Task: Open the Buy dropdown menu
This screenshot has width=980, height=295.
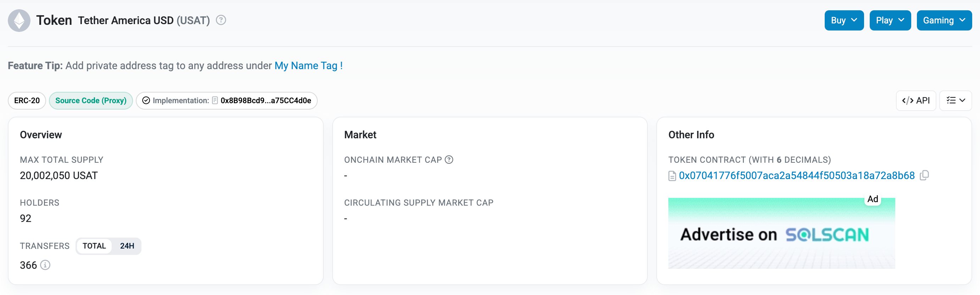Action: point(844,20)
